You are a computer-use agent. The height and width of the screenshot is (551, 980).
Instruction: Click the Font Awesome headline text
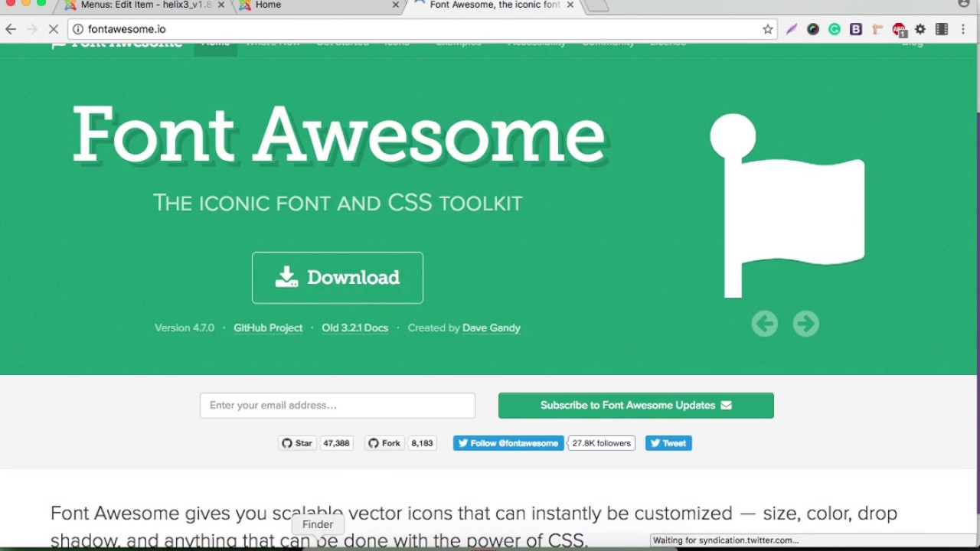tap(339, 135)
